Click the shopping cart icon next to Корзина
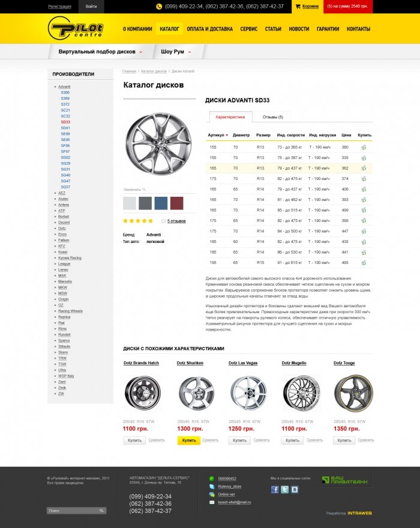This screenshot has height=528, width=420. click(x=298, y=6)
